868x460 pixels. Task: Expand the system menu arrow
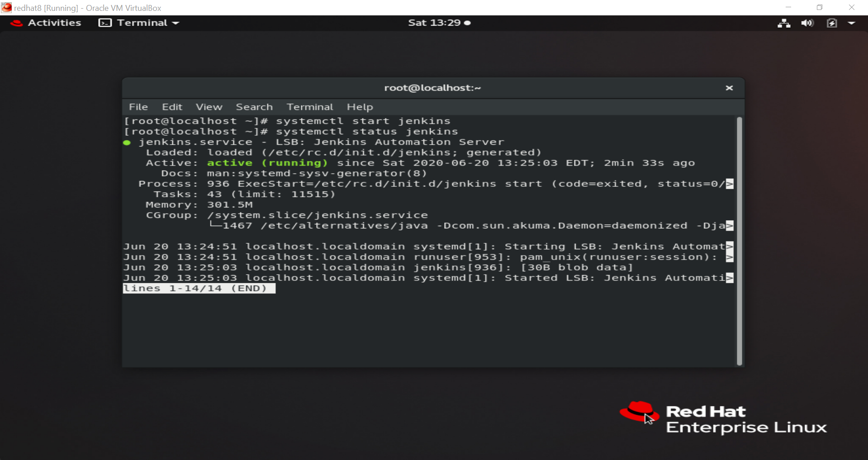(x=851, y=23)
